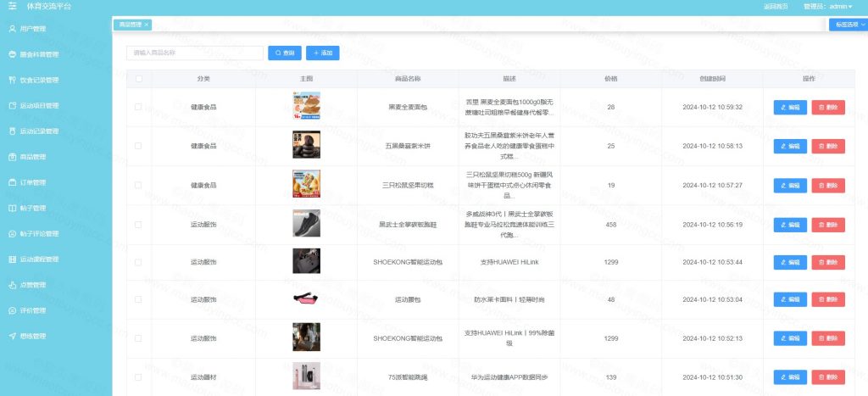This screenshot has width=868, height=396.
Task: Edit the 黑麦全麦面包 product
Action: coord(790,108)
